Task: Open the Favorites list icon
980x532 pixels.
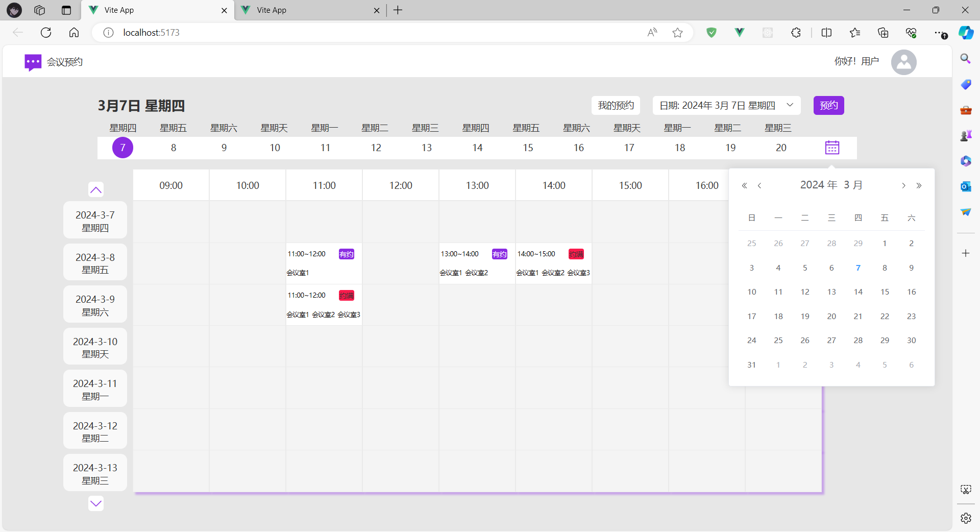Action: [855, 33]
